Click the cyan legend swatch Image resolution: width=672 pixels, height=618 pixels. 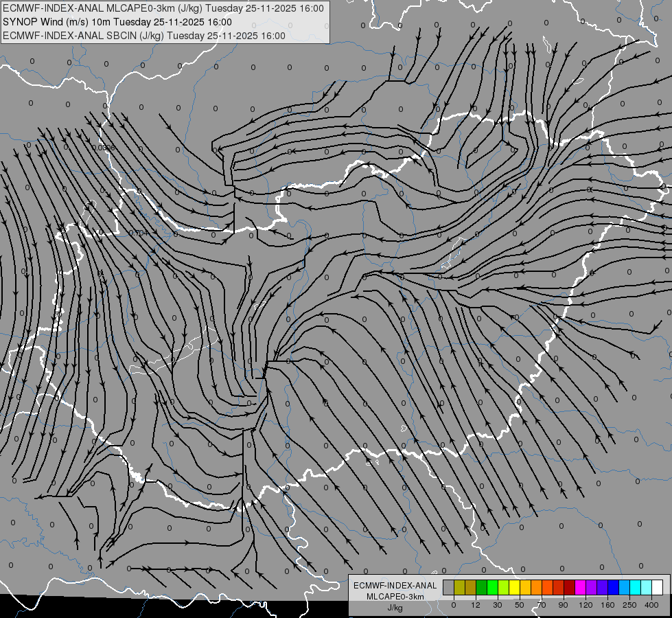point(635,587)
